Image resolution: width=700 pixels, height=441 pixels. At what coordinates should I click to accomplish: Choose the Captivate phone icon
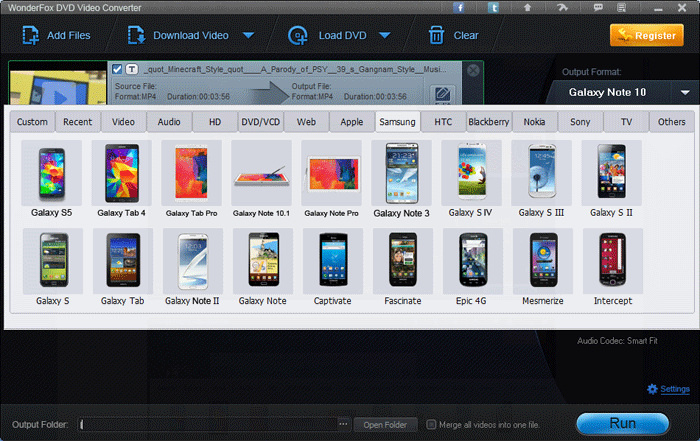point(333,261)
